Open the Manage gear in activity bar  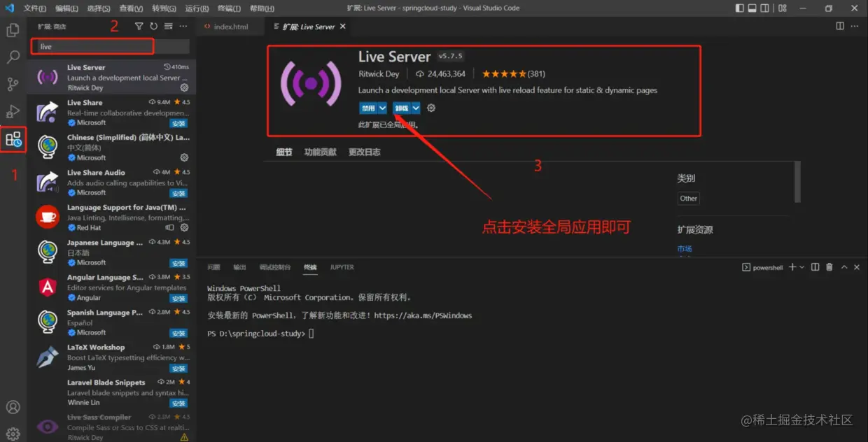coord(13,434)
